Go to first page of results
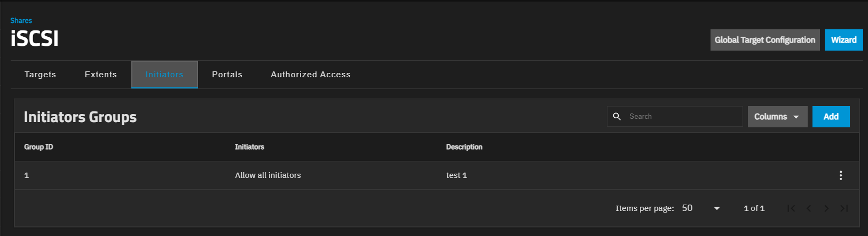868x236 pixels. point(791,208)
